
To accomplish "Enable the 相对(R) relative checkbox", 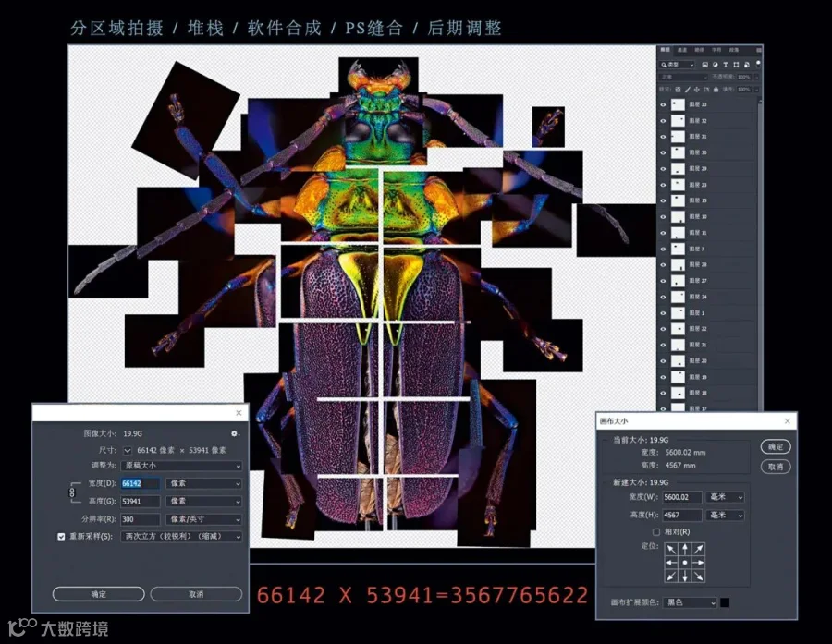I will click(x=656, y=531).
